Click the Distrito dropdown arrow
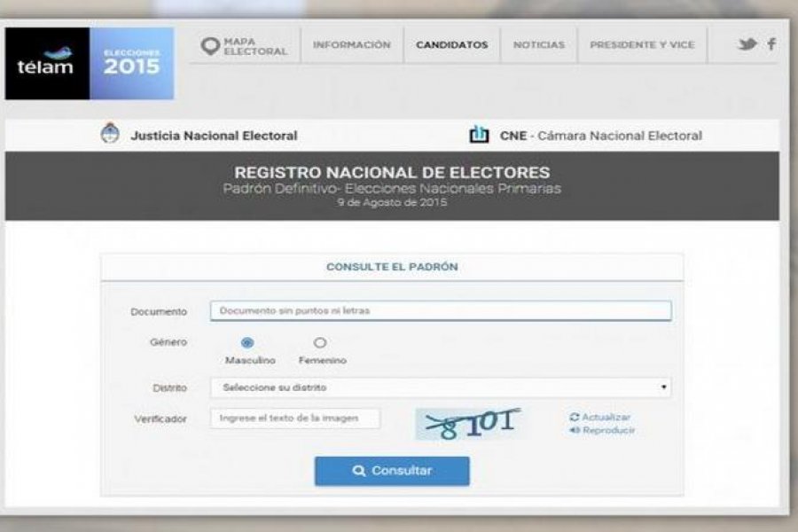 (663, 387)
